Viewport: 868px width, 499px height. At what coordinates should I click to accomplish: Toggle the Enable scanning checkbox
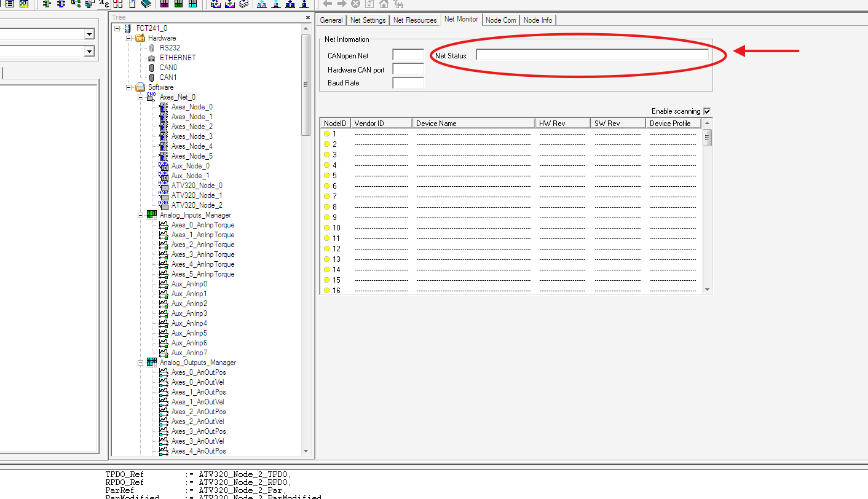707,111
